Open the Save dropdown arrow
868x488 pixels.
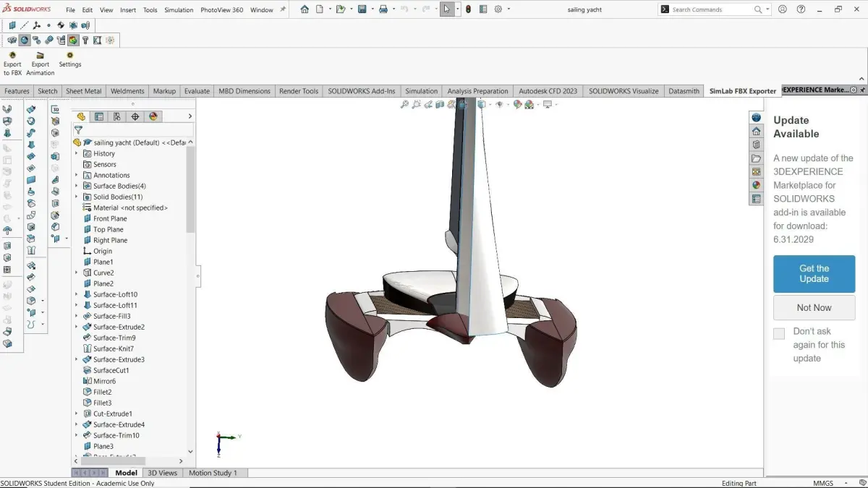[x=371, y=9]
